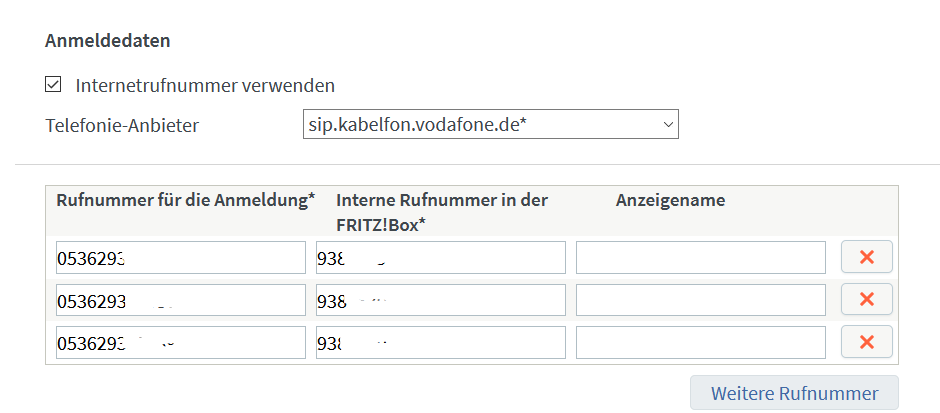
Task: Select third row Interne Rufnummer field
Action: coord(440,342)
